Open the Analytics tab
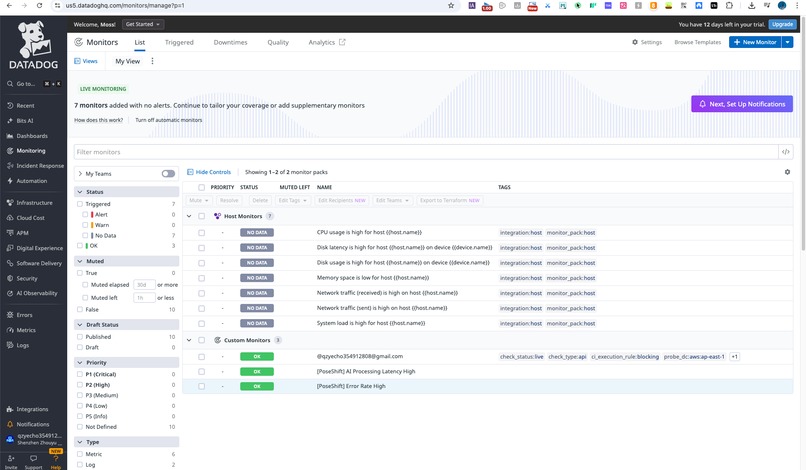Viewport: 806px width, 470px height. coord(327,43)
